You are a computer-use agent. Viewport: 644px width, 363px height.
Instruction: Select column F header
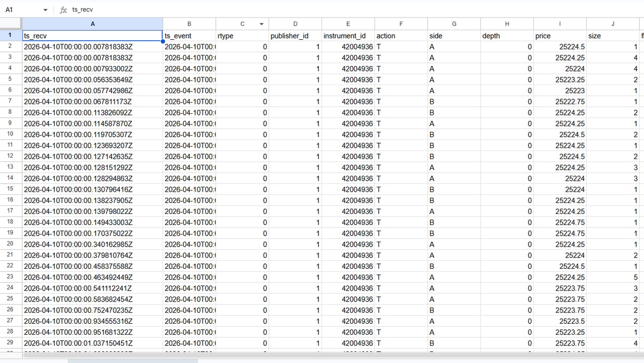[x=401, y=24]
